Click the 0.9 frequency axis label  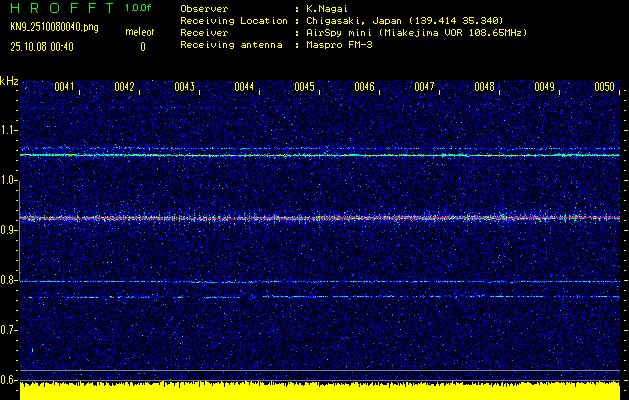[x=9, y=230]
